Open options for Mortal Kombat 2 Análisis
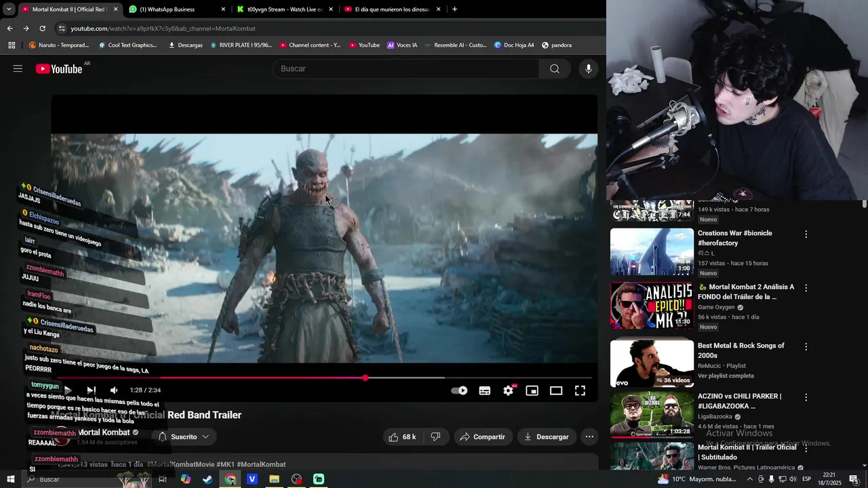 click(x=806, y=288)
